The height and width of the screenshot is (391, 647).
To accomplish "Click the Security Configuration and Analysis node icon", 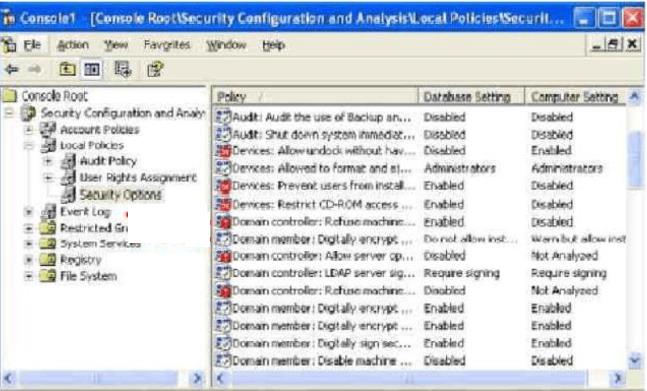I will click(x=28, y=113).
